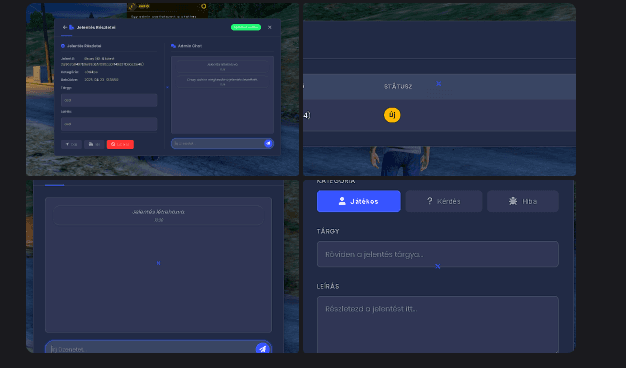
Task: Click the person icon on the Játékos button
Action: coord(342,201)
